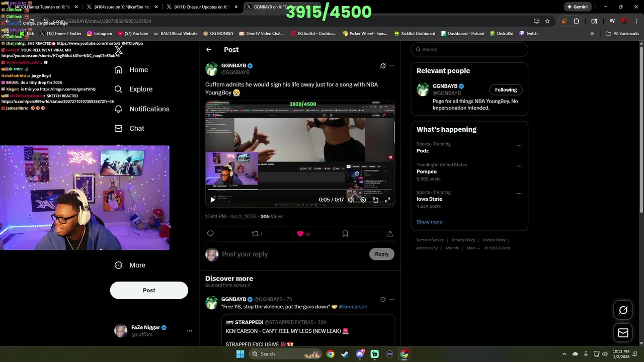644x362 pixels.
Task: Open the Terms of Service link
Action: (430, 240)
